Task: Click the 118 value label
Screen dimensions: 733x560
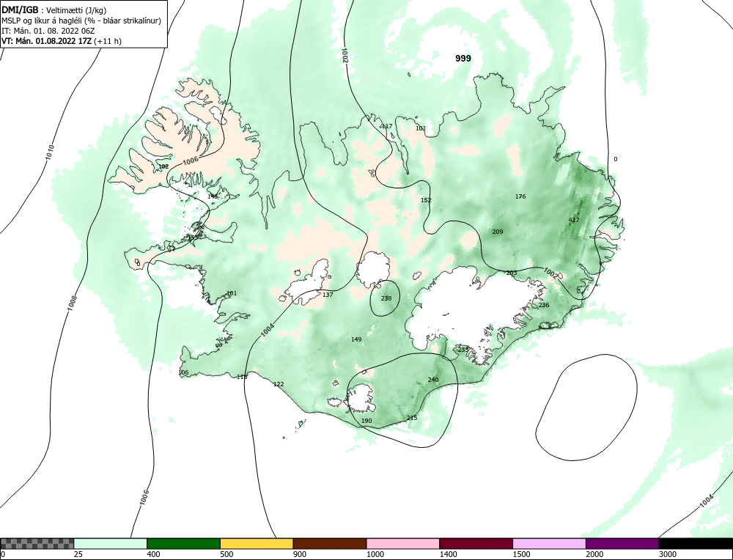Action: coord(242,377)
